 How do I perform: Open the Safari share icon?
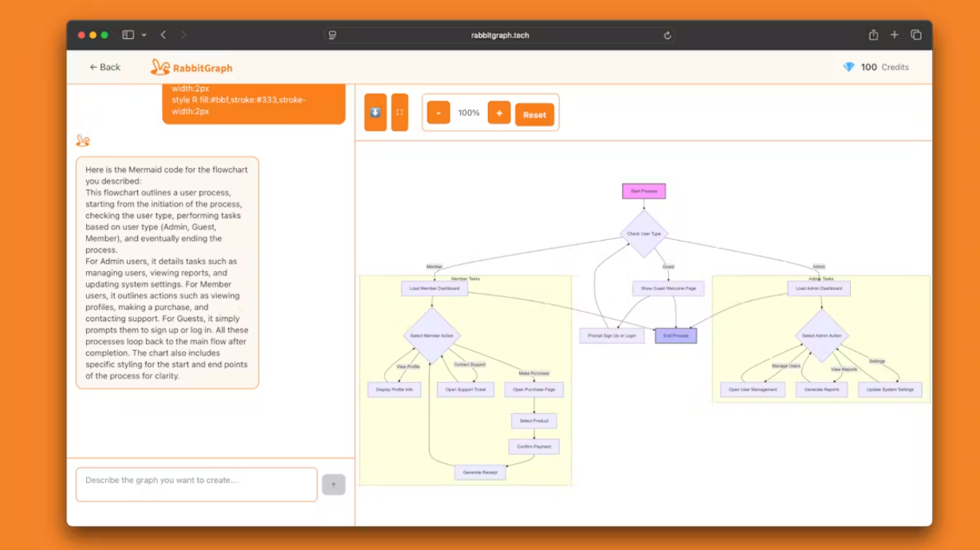click(x=874, y=34)
